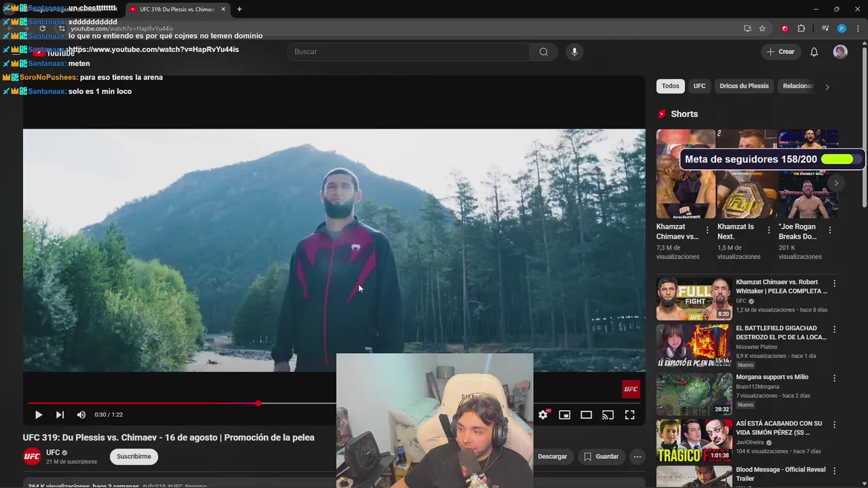This screenshot has width=868, height=488.
Task: Open Blood Message Official Reveal Trailer
Action: point(694,476)
